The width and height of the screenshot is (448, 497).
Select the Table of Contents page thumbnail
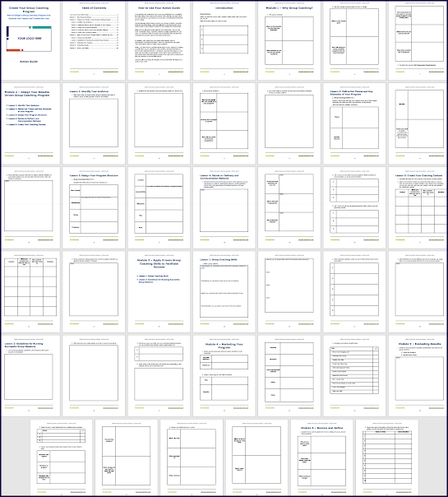pyautogui.click(x=94, y=40)
